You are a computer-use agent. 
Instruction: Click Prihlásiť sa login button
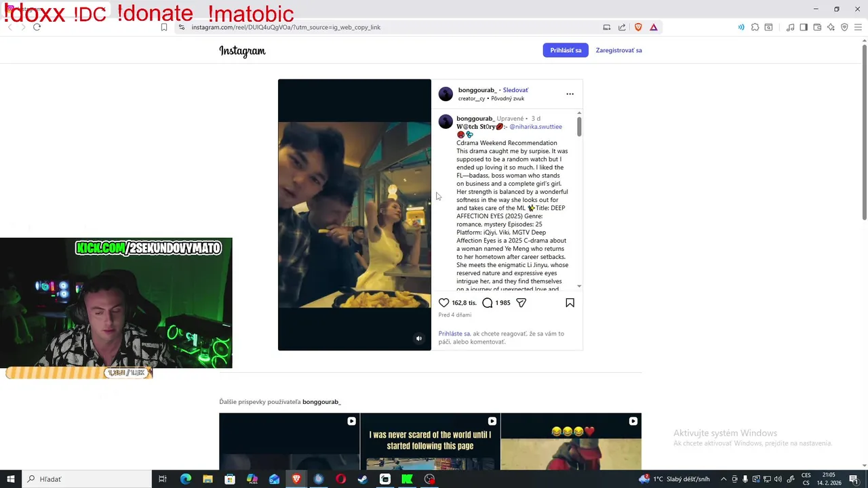[x=566, y=50]
